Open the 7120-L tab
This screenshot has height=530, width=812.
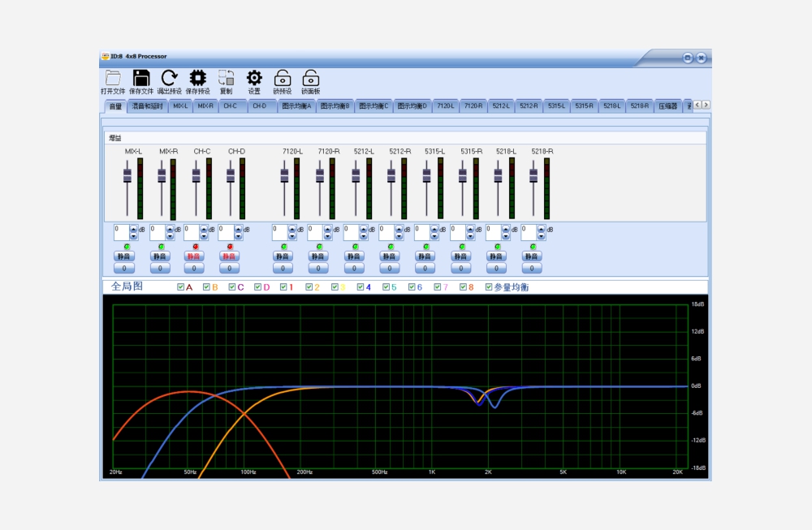445,106
